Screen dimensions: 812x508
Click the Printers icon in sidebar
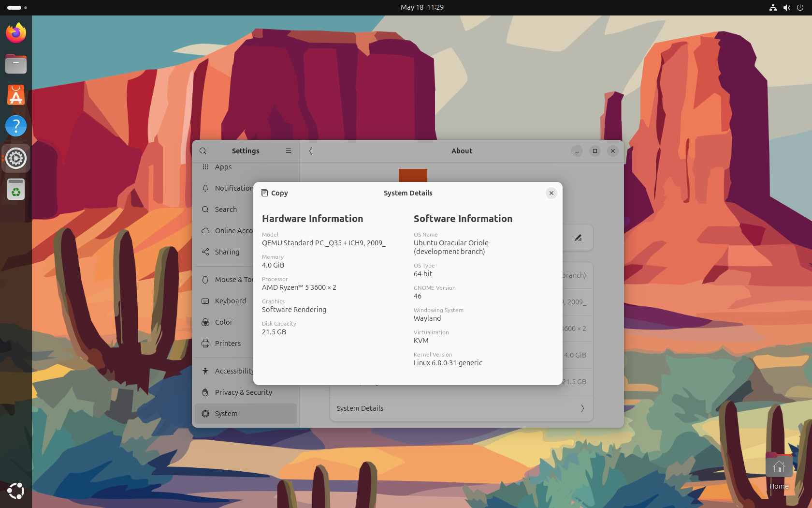205,344
